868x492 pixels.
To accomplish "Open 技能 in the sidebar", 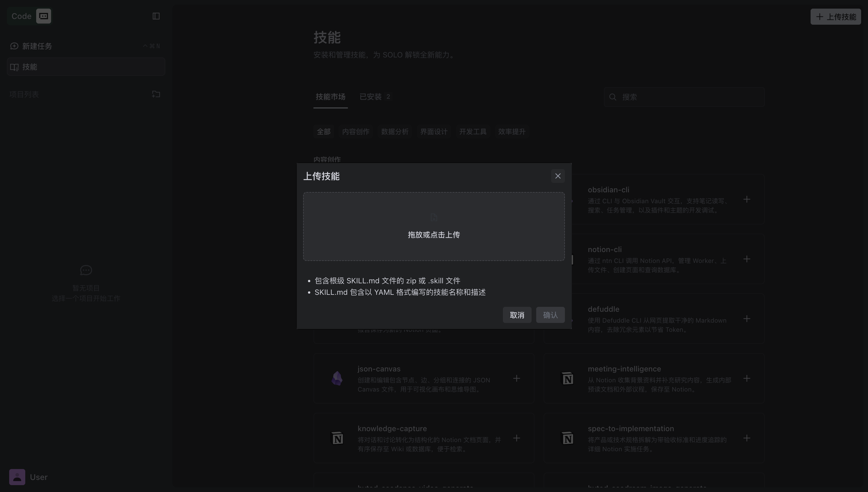I will click(x=86, y=67).
